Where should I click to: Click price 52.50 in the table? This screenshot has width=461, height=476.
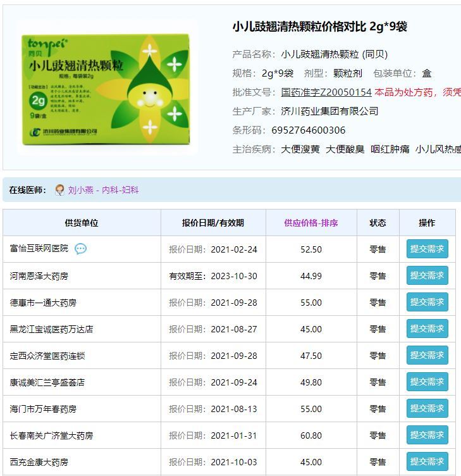coord(311,249)
